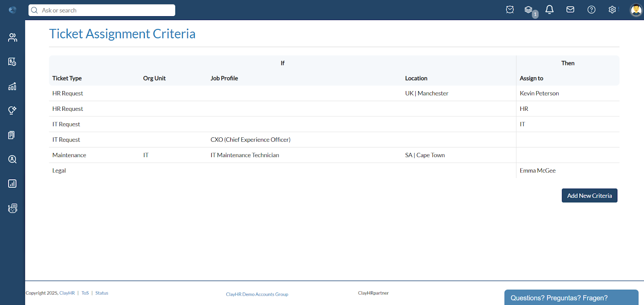644x305 pixels.
Task: Click Emma McGee assignee cell
Action: [538, 170]
